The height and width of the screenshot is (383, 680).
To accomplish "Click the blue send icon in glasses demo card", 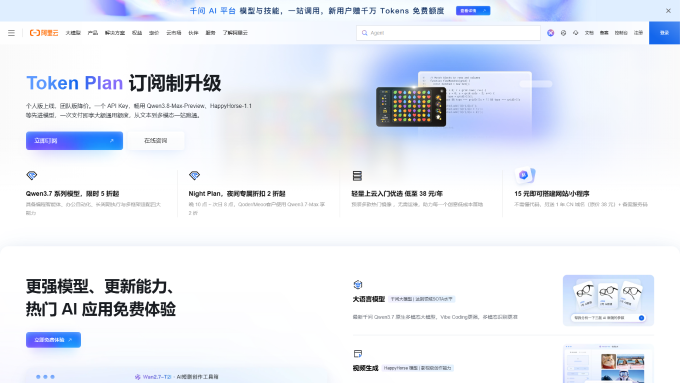I will pyautogui.click(x=641, y=318).
